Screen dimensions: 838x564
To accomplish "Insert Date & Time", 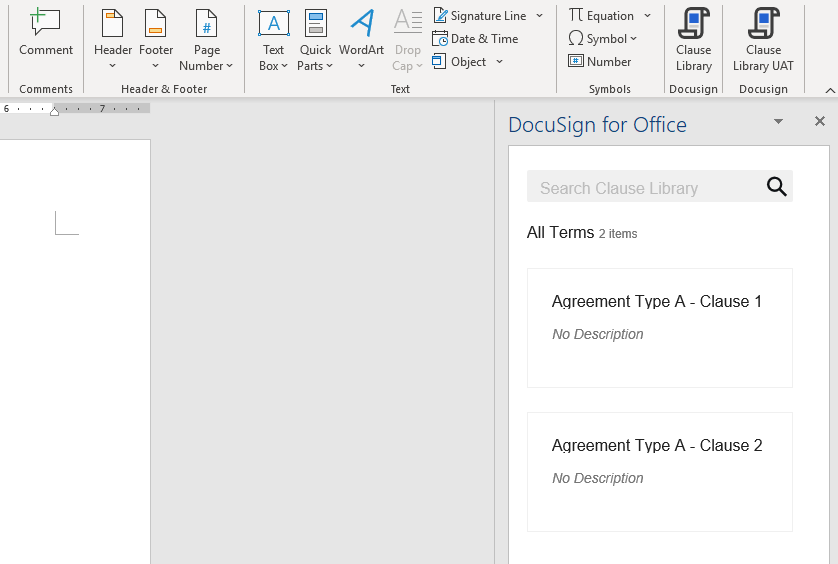I will pyautogui.click(x=475, y=38).
